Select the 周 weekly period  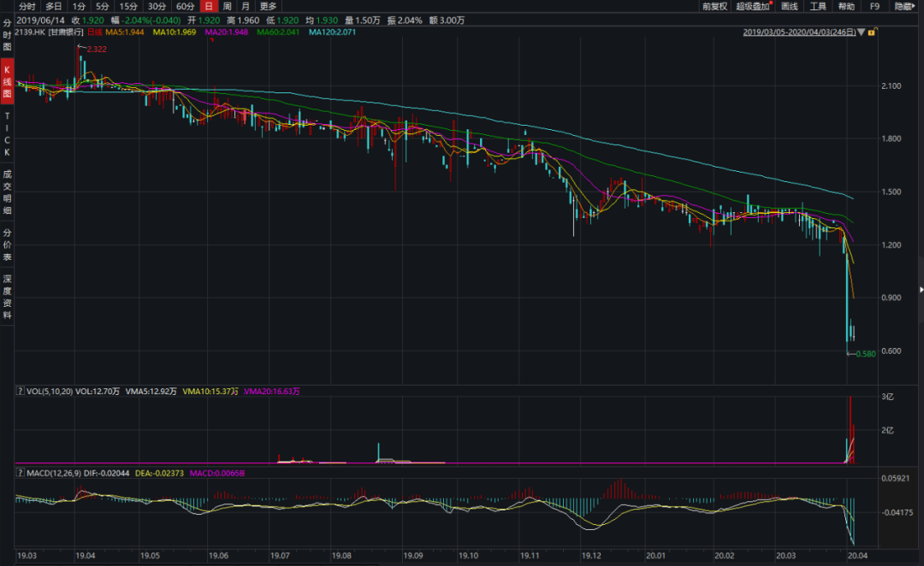(x=227, y=6)
